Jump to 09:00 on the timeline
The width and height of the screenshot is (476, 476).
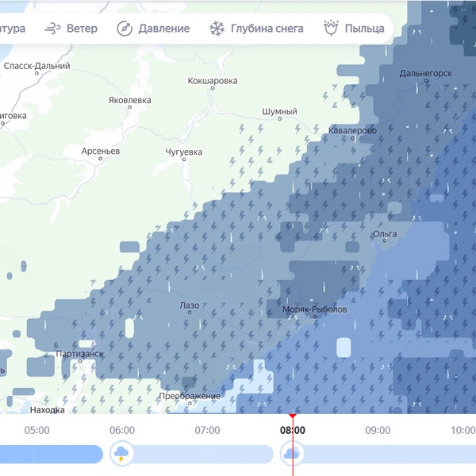point(378,430)
